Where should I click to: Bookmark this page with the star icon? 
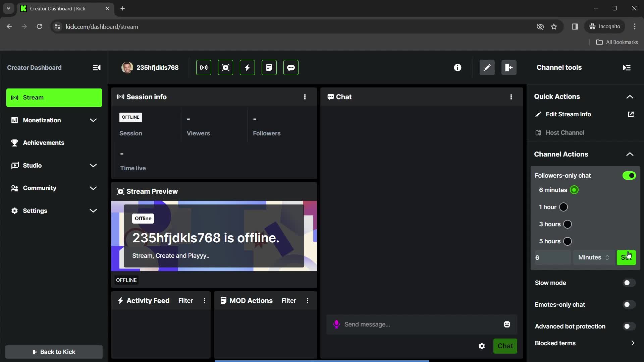pos(554,26)
